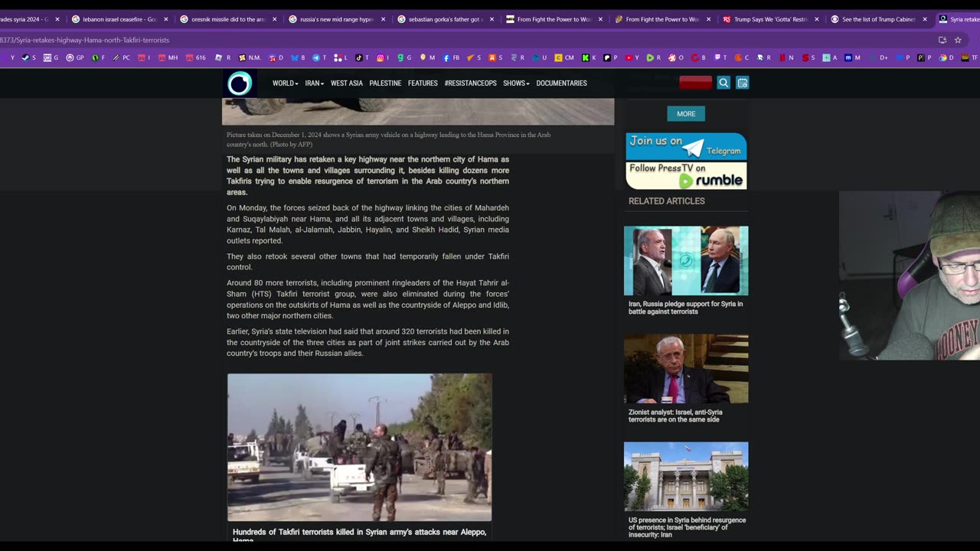Click the Press TV logo
The width and height of the screenshot is (980, 551).
240,83
